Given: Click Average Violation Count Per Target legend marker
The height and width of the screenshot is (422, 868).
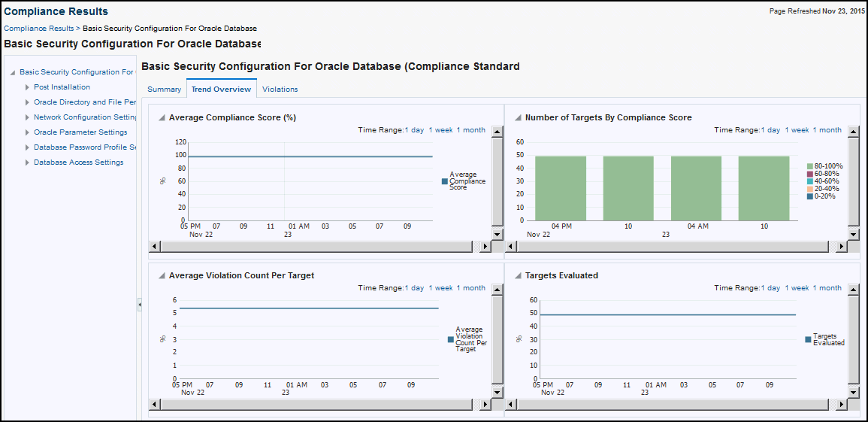Looking at the screenshot, I should click(x=451, y=339).
